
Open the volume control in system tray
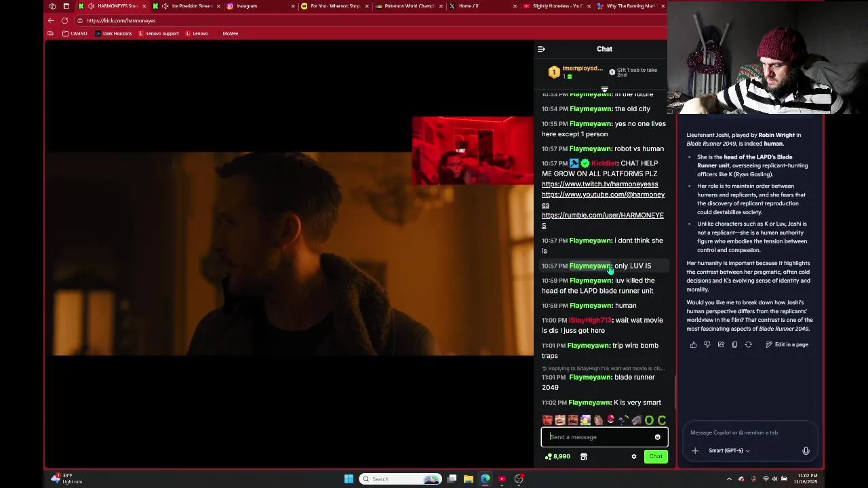(774, 479)
